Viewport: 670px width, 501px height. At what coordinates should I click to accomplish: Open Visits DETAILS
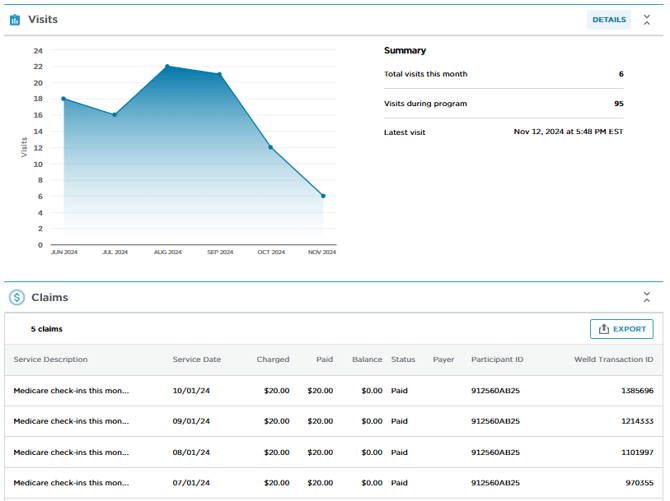608,19
